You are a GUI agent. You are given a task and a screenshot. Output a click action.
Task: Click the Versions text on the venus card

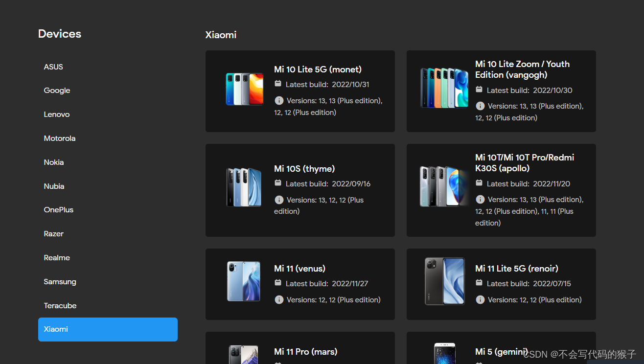pyautogui.click(x=334, y=299)
